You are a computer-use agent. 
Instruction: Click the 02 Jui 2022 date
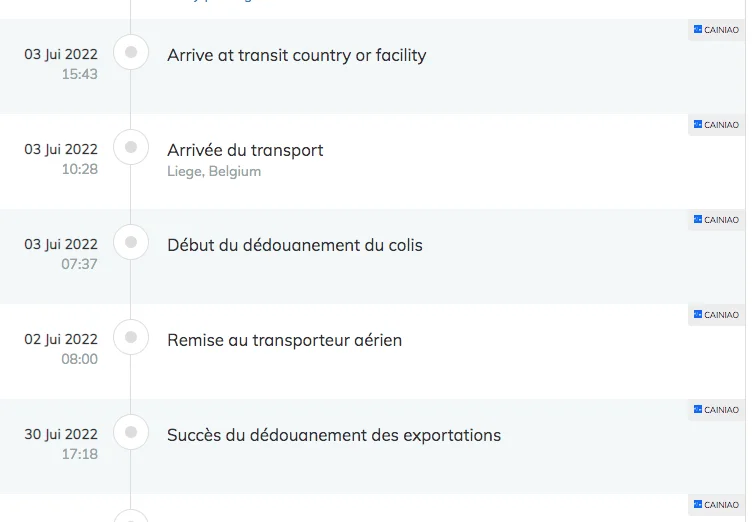tap(61, 339)
